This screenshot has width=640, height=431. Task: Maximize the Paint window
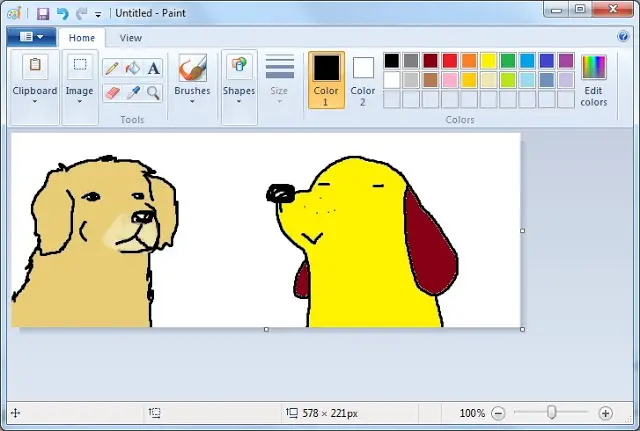point(580,9)
